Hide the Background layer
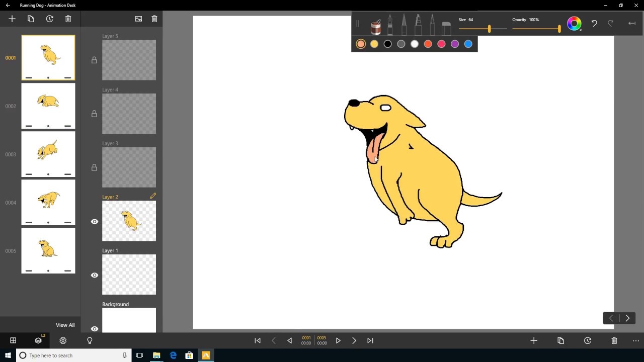 [x=94, y=329]
